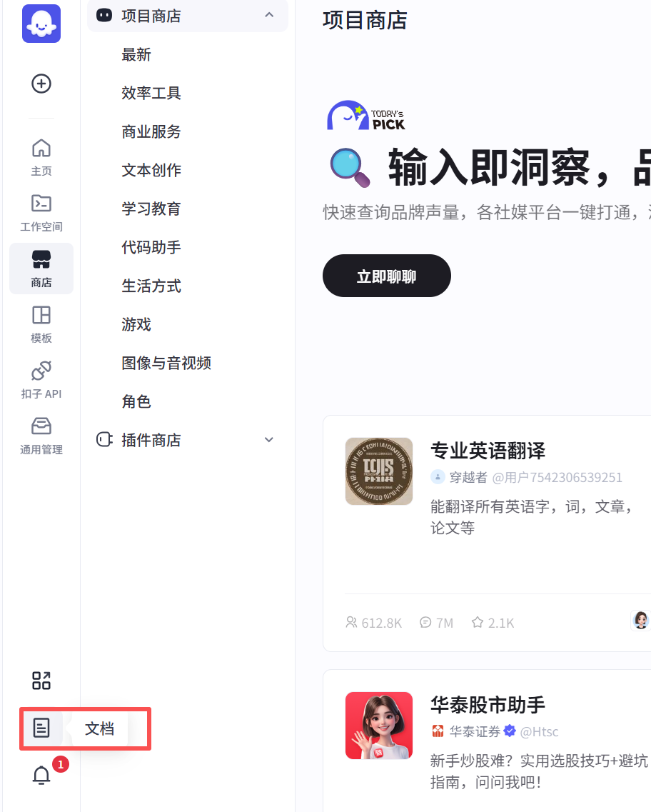Open 工作空间 workspace in sidebar
Image resolution: width=651 pixels, height=812 pixels.
(x=41, y=213)
